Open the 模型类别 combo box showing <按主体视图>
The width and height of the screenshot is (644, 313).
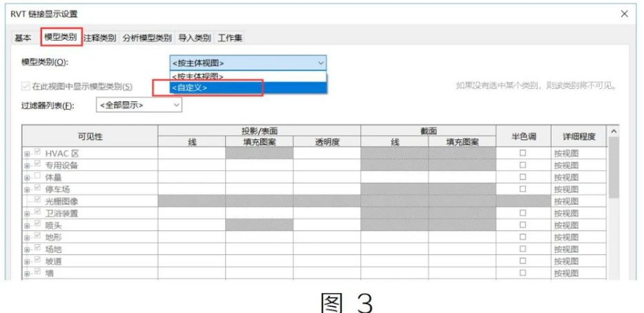(248, 63)
